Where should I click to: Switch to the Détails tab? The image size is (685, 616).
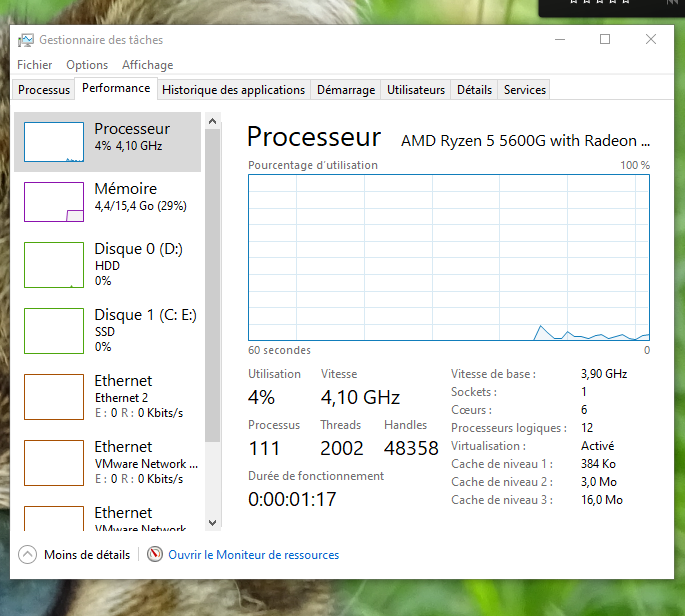click(x=474, y=90)
